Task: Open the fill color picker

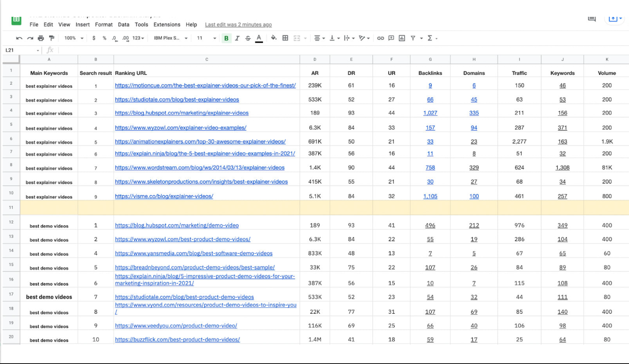Action: 274,38
